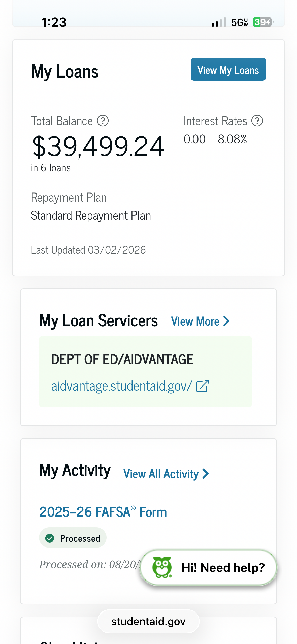This screenshot has width=297, height=644.
Task: Tap the owl chatbot assistant icon
Action: 162,567
